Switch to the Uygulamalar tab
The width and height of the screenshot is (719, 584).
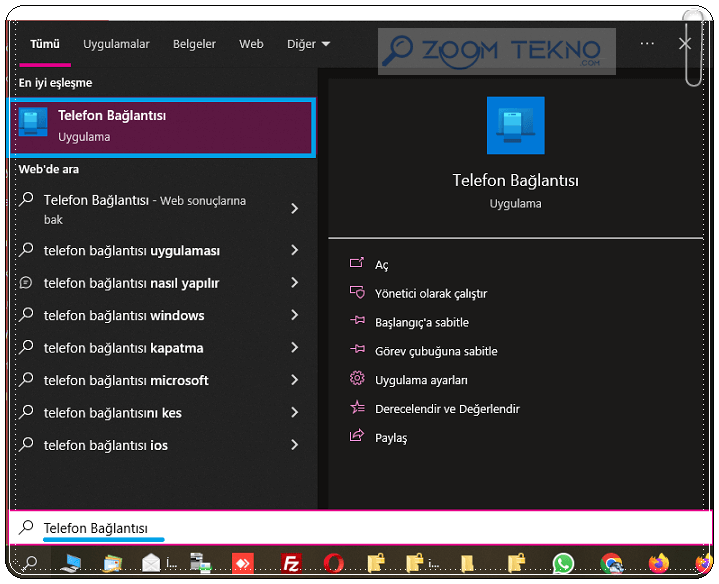tap(116, 44)
